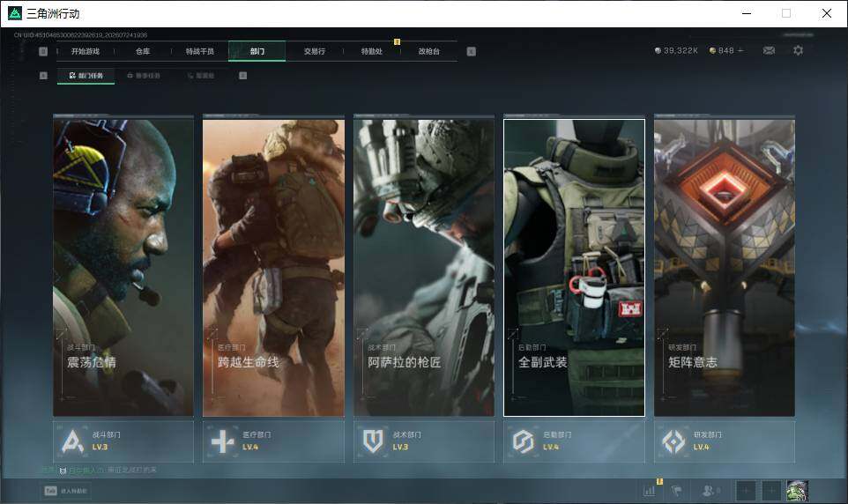This screenshot has height=504, width=848.
Task: Click the 39,322K currency counter
Action: 676,50
